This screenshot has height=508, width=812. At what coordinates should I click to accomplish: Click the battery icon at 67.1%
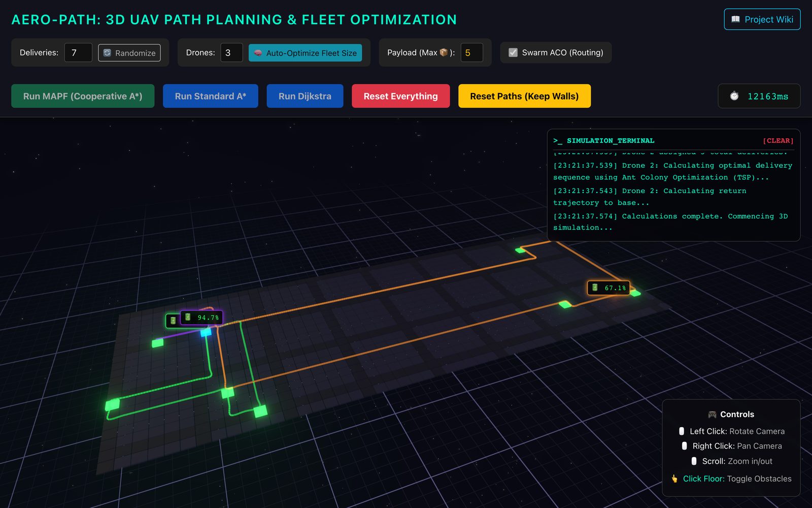coord(595,288)
